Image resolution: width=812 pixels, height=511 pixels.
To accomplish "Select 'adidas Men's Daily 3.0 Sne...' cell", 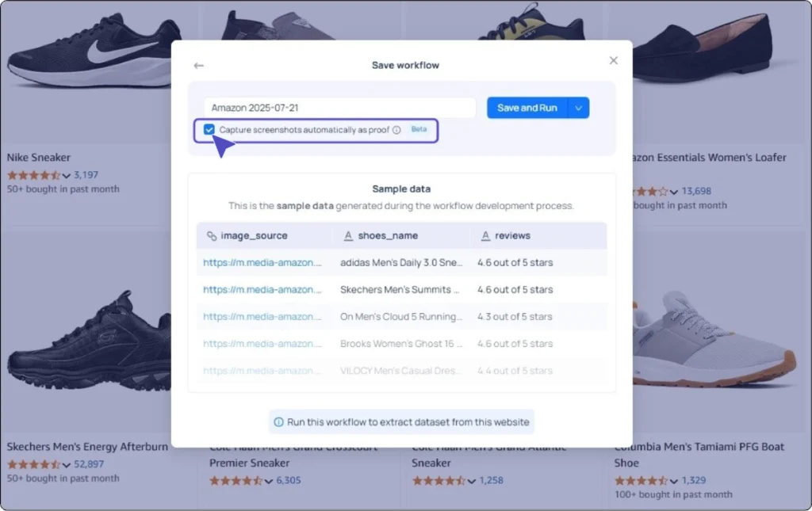I will coord(401,262).
